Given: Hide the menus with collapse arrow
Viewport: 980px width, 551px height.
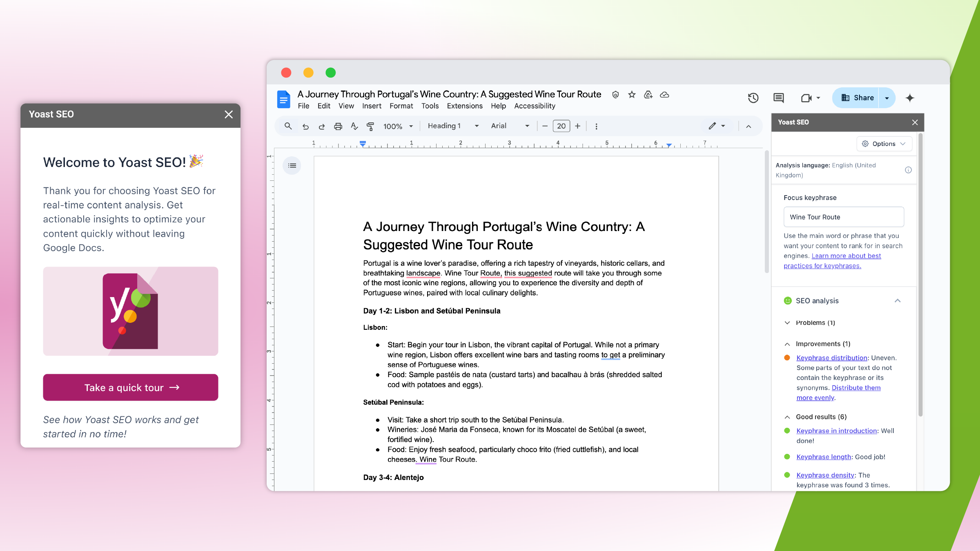Looking at the screenshot, I should (748, 127).
